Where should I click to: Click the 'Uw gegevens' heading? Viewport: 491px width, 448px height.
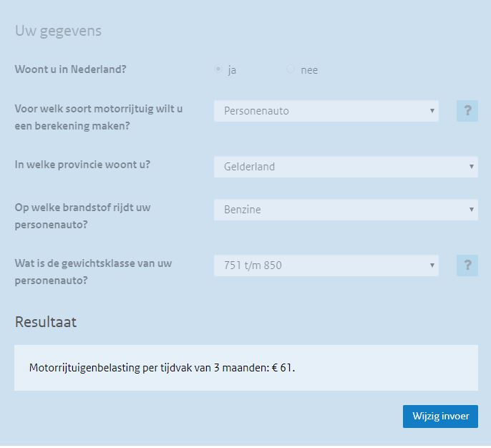coord(58,31)
